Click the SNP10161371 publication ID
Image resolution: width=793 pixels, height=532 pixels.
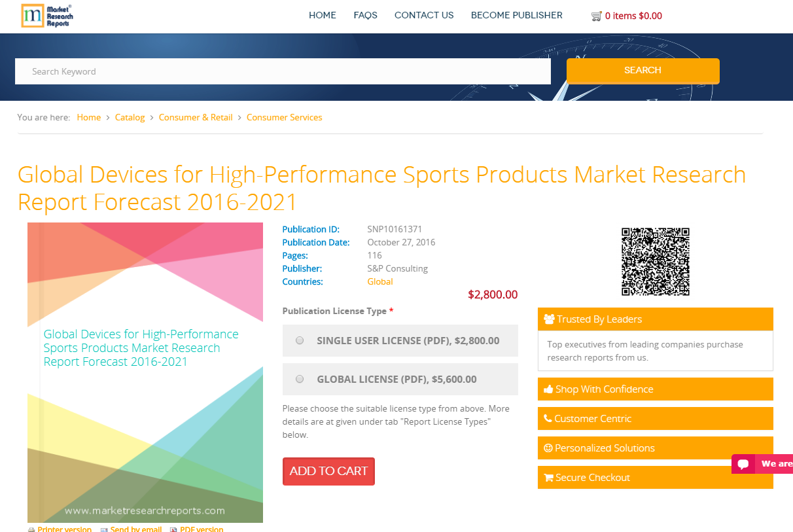pyautogui.click(x=395, y=229)
